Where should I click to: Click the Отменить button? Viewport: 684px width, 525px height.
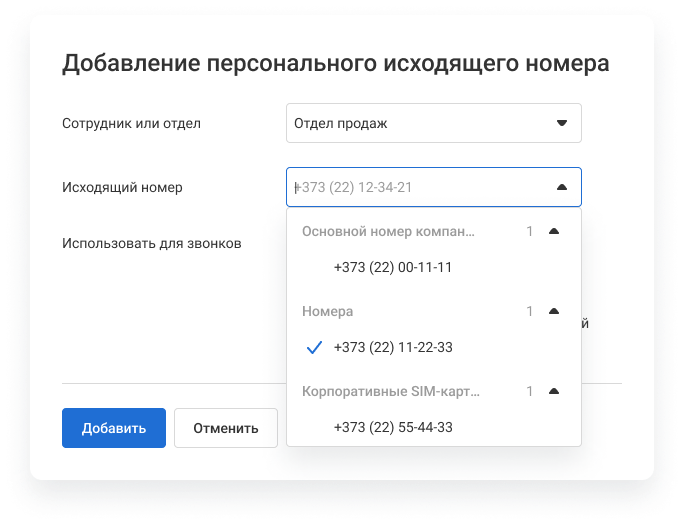pyautogui.click(x=226, y=428)
